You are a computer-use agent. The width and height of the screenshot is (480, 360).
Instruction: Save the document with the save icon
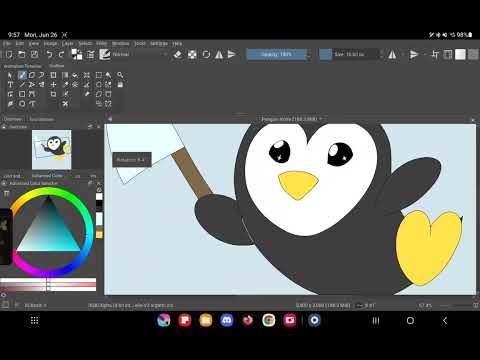pyautogui.click(x=34, y=54)
